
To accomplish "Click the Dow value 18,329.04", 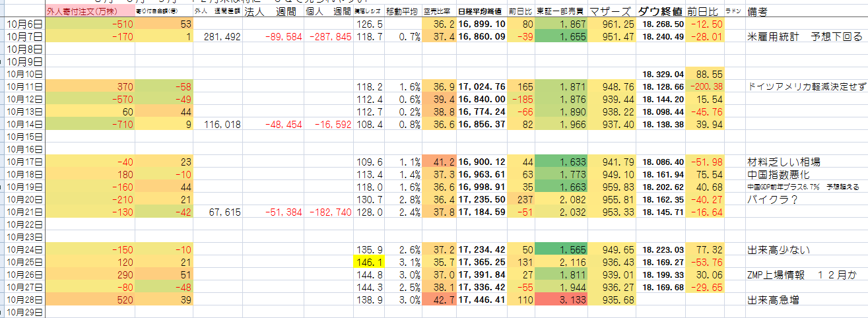I will pyautogui.click(x=660, y=75).
